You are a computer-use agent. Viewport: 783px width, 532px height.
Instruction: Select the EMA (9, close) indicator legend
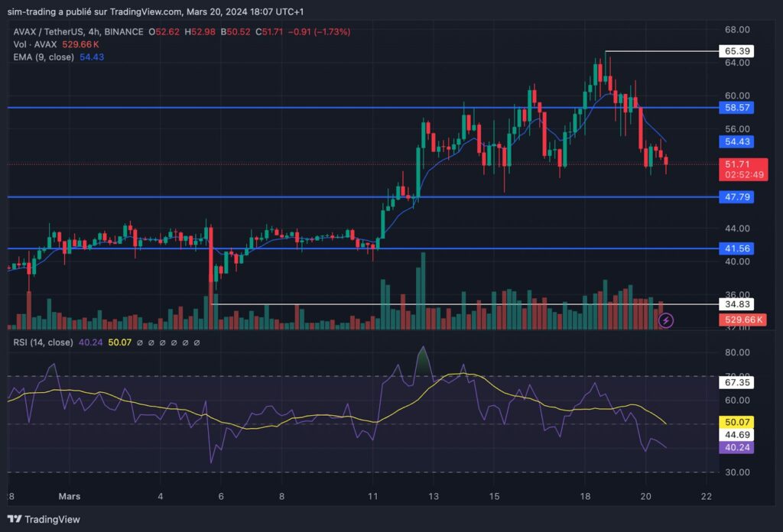(x=44, y=57)
